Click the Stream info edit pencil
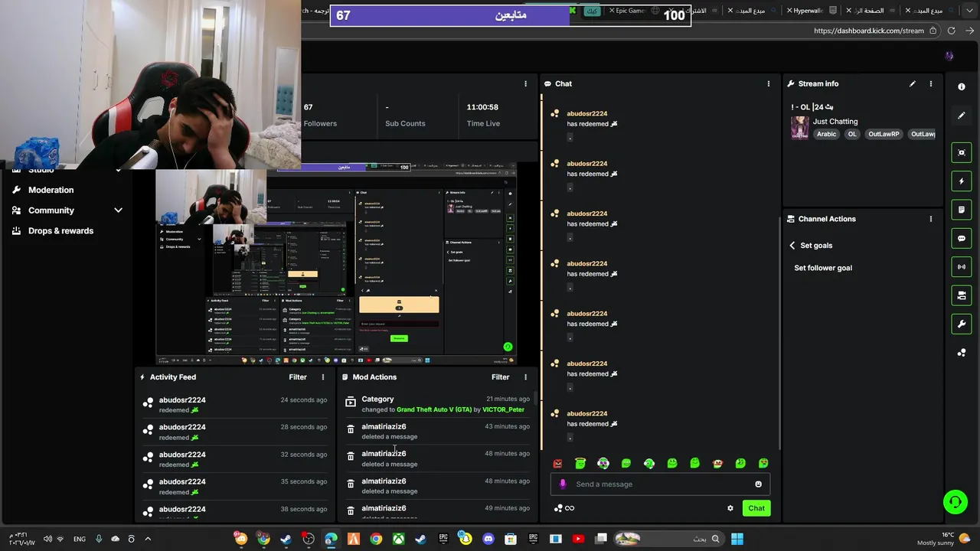The width and height of the screenshot is (980, 551). pos(912,83)
